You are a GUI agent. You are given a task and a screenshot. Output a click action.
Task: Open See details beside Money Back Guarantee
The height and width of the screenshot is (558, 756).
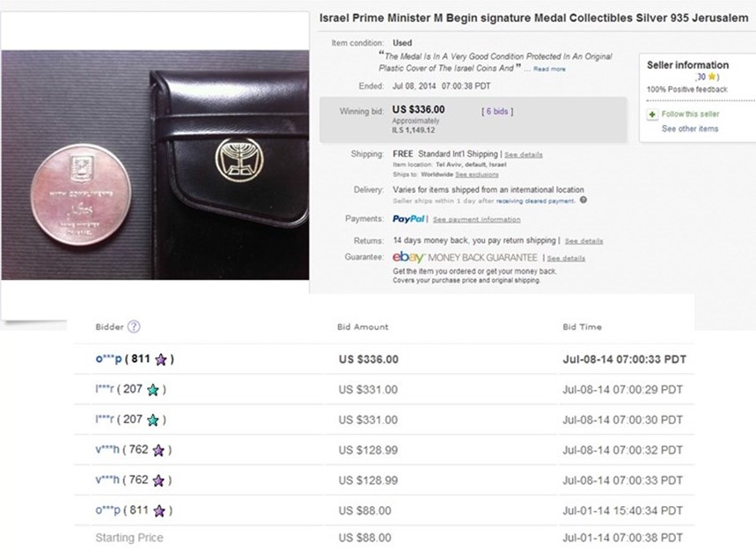(566, 258)
